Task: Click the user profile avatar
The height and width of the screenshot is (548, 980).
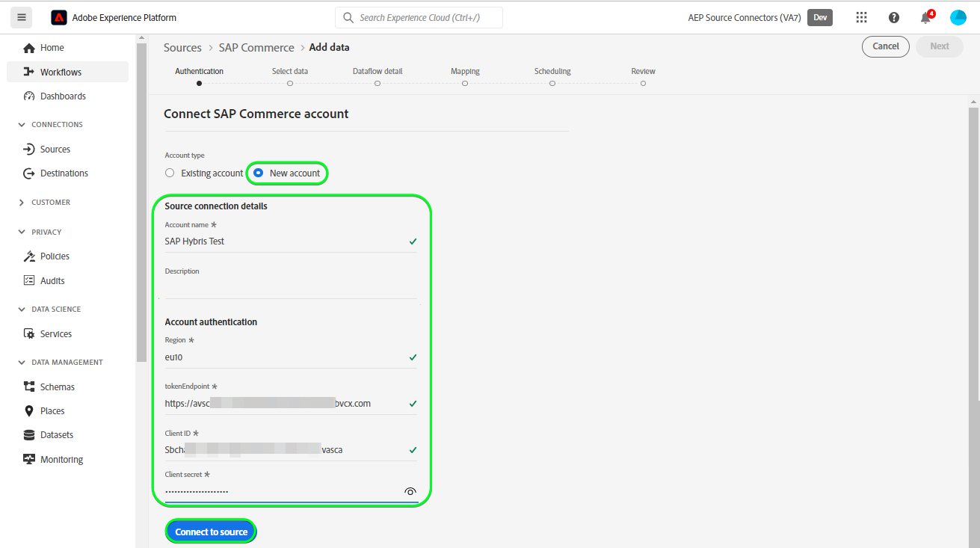Action: click(x=958, y=17)
